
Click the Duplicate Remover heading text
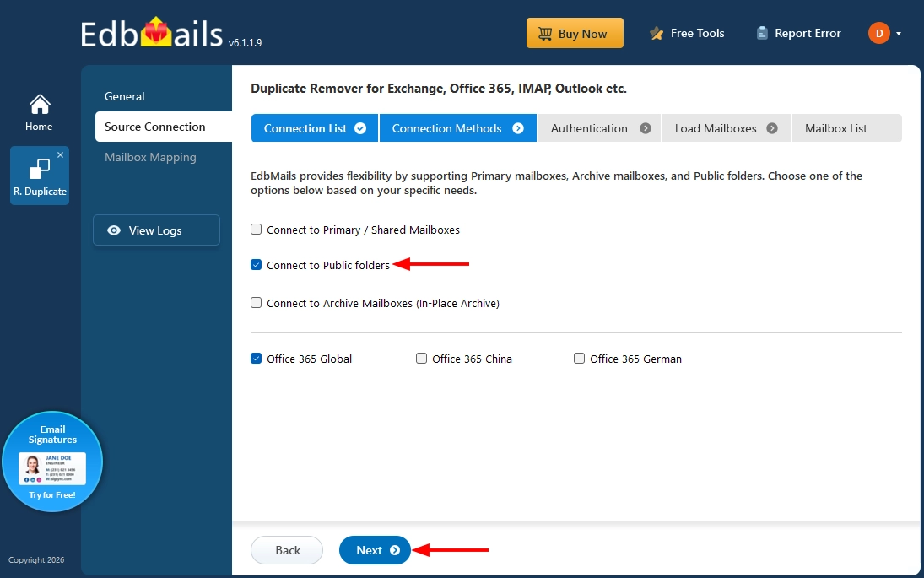439,89
